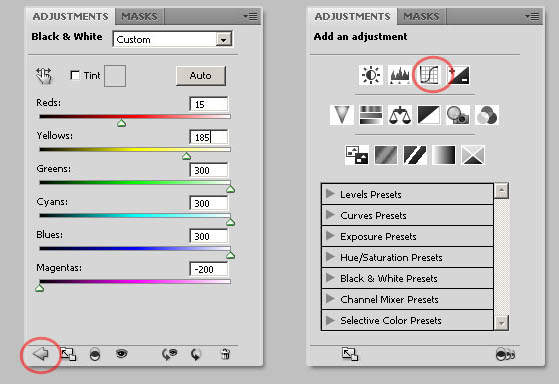The image size is (559, 384).
Task: Toggle layer visibility eye icon
Action: click(121, 354)
